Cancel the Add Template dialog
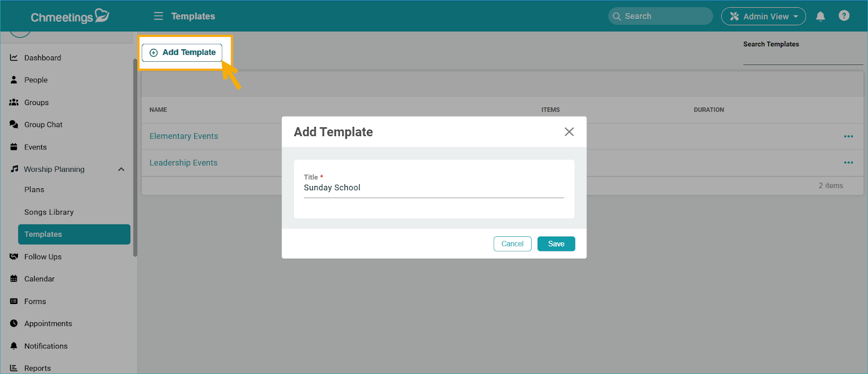The width and height of the screenshot is (868, 374). (x=512, y=244)
